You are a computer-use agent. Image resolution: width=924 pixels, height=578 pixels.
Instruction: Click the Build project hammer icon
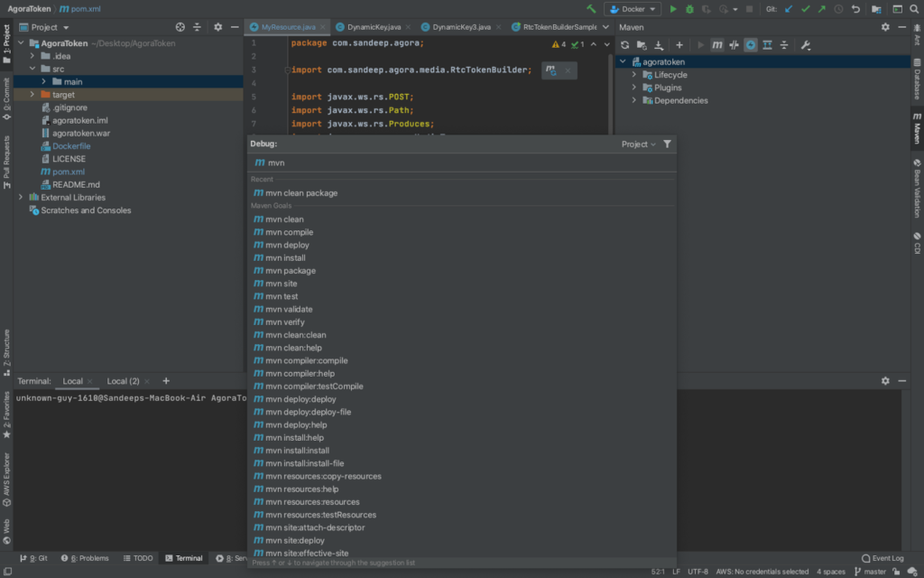click(x=591, y=9)
